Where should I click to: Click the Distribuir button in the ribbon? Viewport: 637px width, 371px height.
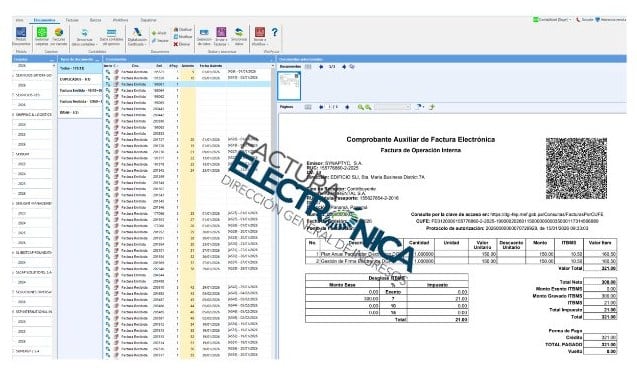(x=183, y=29)
